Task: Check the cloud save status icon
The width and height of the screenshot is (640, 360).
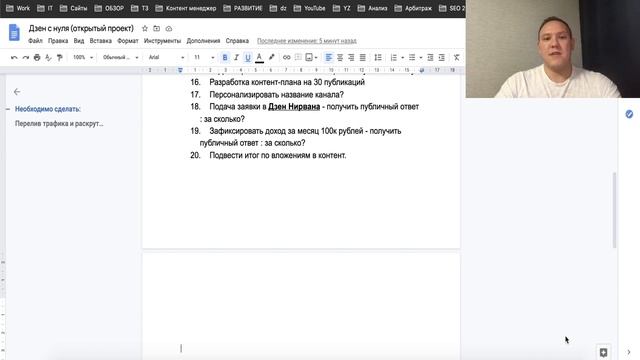Action: (169, 29)
